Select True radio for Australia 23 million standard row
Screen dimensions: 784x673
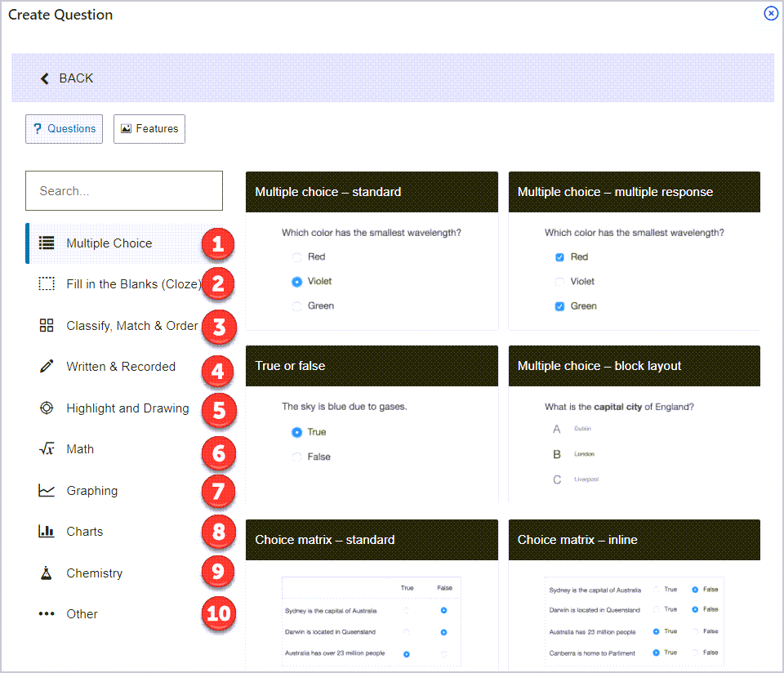[407, 654]
